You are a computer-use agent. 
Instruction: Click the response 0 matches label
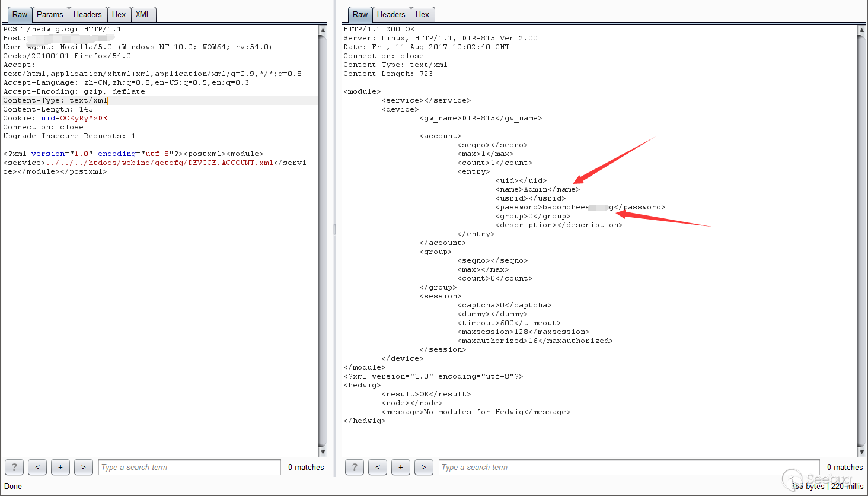[845, 467]
